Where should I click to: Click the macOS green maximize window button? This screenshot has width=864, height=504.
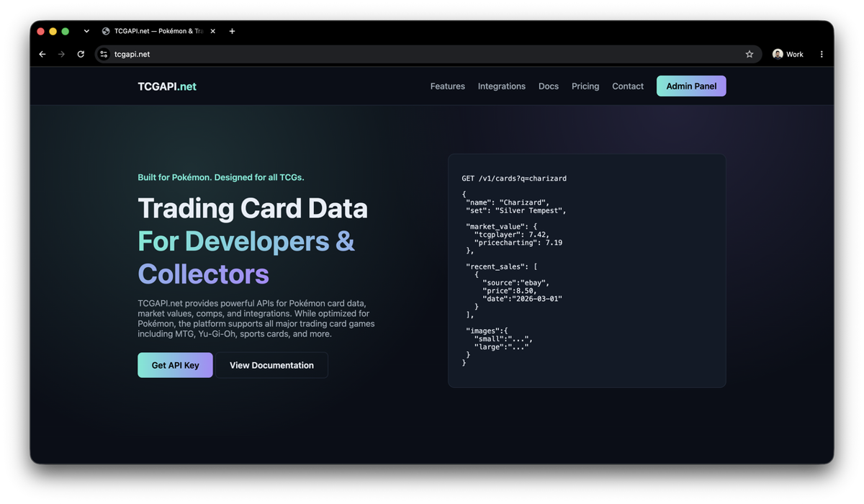coord(65,31)
